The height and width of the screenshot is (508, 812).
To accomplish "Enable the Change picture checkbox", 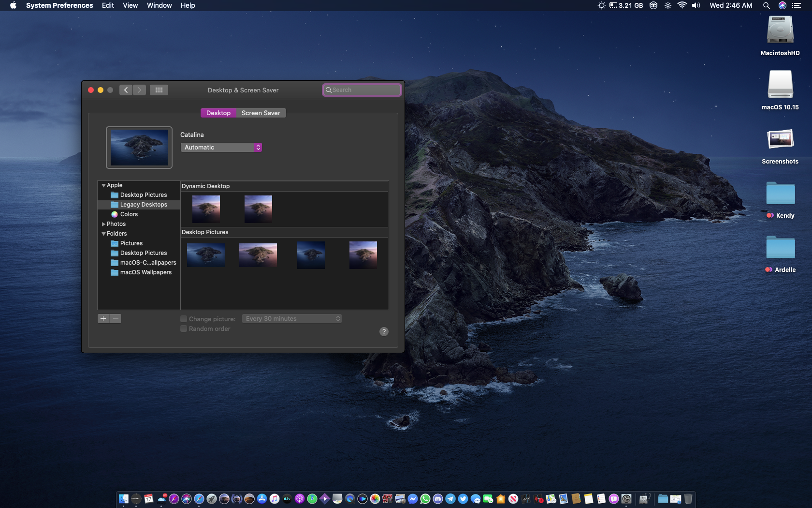I will tap(184, 319).
